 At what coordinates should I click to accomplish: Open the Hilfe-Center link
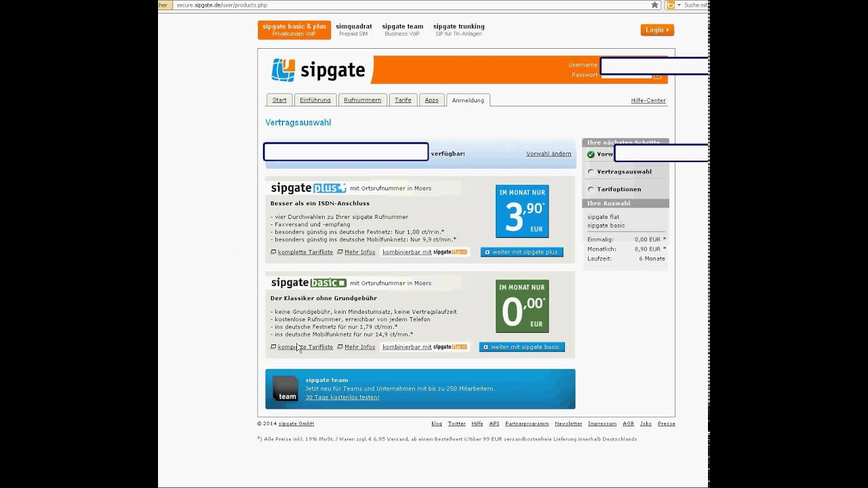coord(648,100)
